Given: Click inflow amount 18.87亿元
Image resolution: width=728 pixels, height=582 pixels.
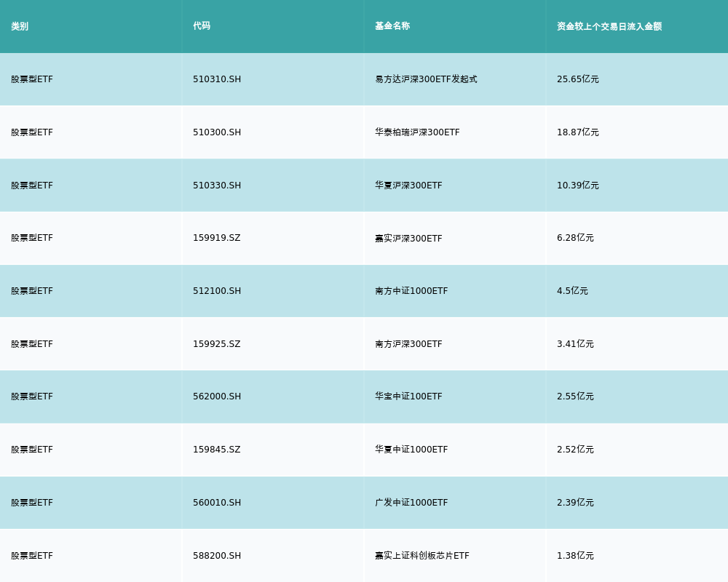Looking at the screenshot, I should point(578,132).
